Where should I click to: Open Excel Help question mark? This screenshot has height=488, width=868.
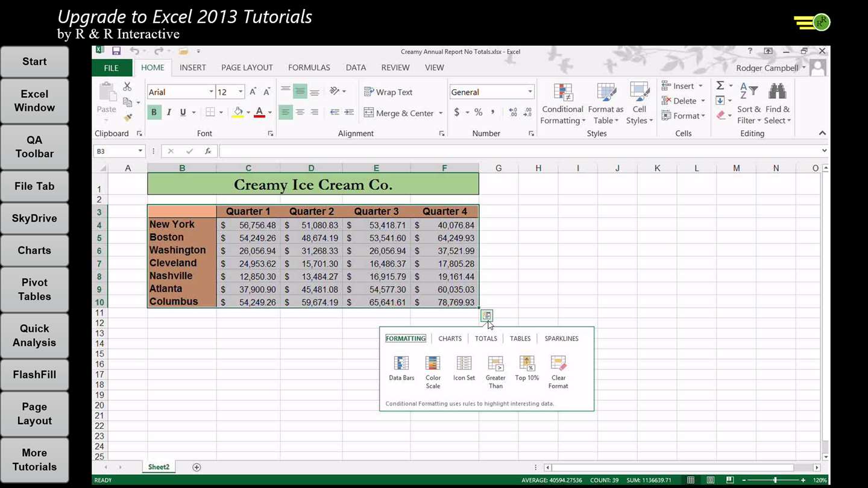click(x=750, y=51)
